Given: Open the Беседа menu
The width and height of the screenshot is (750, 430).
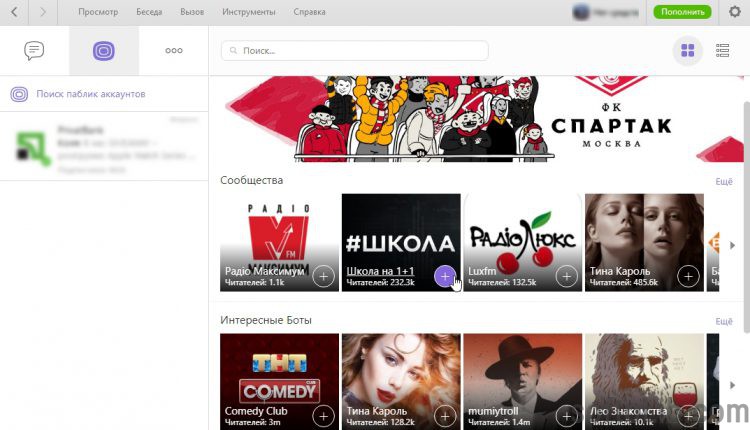Looking at the screenshot, I should pos(149,12).
